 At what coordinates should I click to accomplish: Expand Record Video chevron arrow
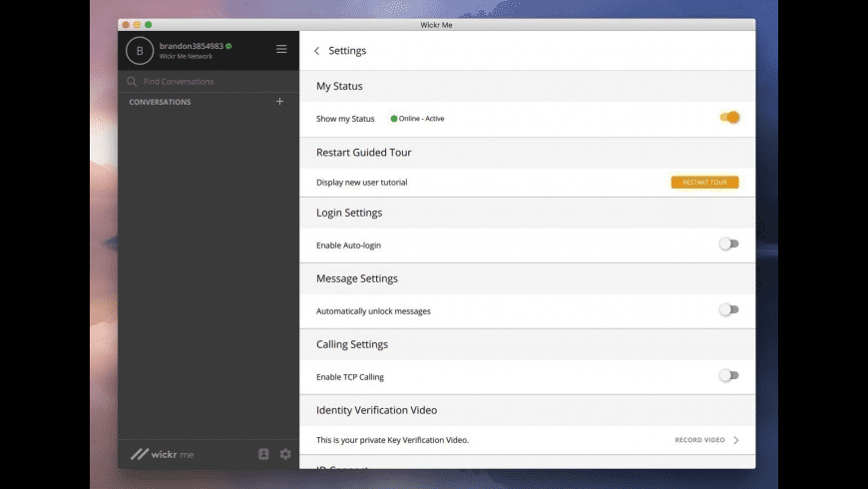pyautogui.click(x=736, y=440)
